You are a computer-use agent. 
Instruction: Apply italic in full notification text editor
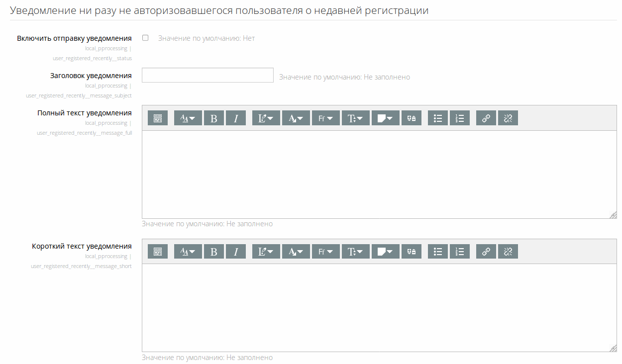(x=236, y=118)
